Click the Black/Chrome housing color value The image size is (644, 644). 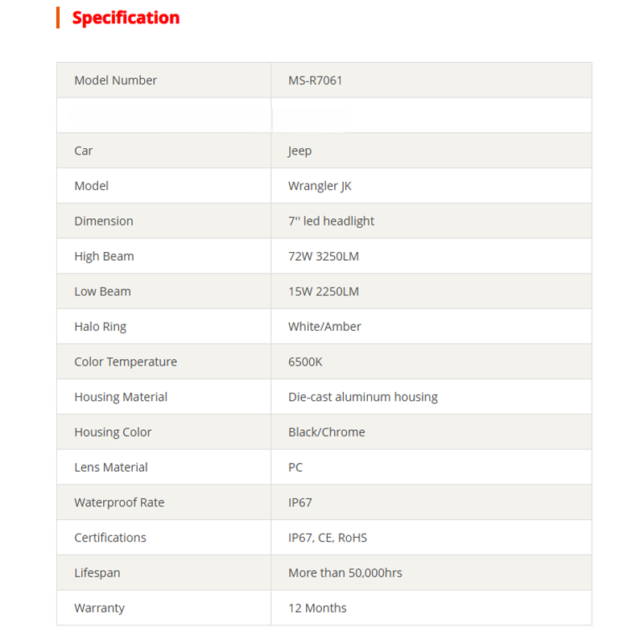coord(327,432)
